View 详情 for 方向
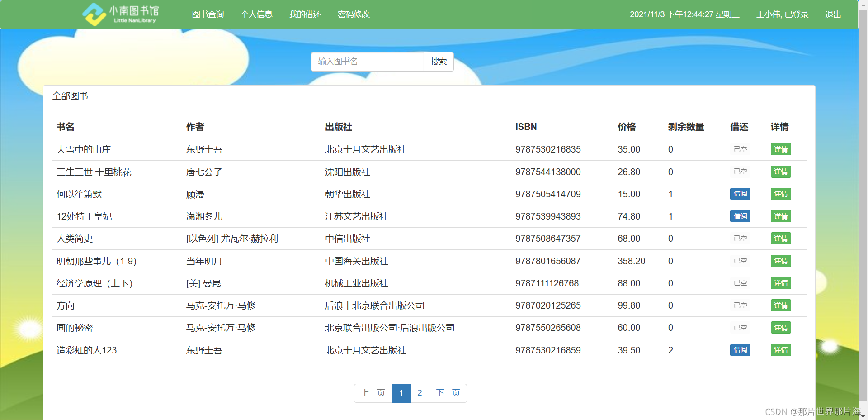Viewport: 868px width, 420px height. pyautogui.click(x=781, y=305)
